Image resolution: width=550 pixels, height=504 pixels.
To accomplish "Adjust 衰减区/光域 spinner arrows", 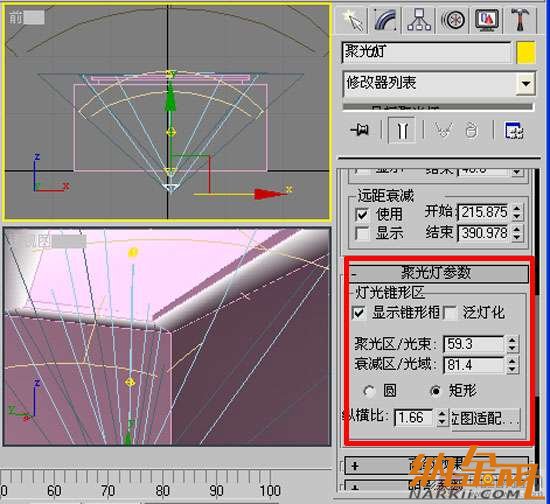I will pyautogui.click(x=512, y=365).
